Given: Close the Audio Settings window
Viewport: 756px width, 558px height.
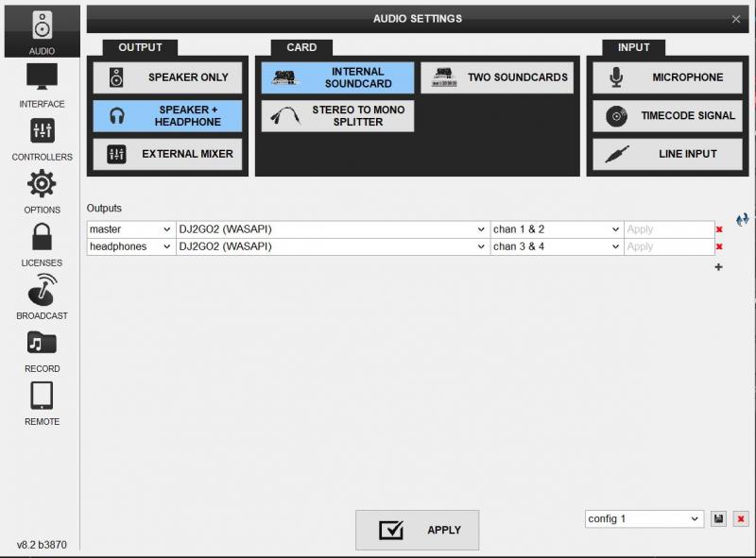Looking at the screenshot, I should pos(736,19).
